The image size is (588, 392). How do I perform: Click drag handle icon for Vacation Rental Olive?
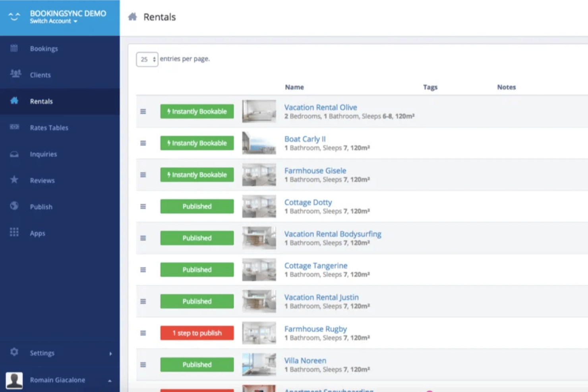click(143, 112)
